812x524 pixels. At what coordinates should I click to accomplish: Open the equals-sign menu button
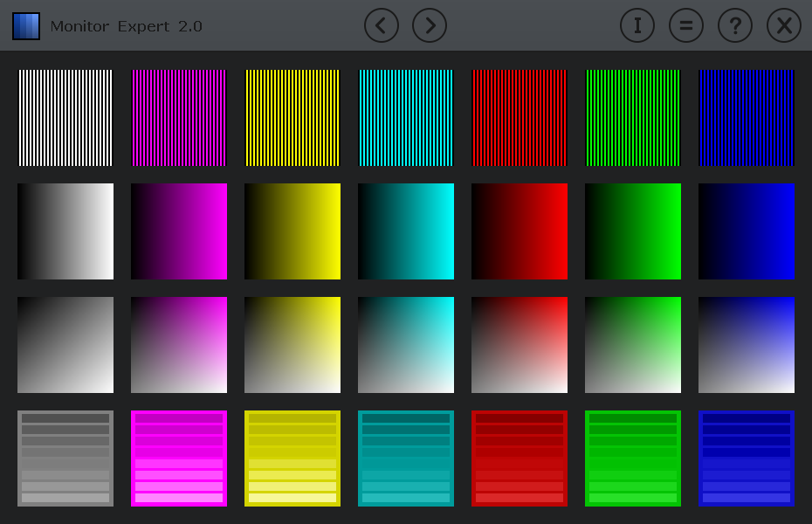point(685,25)
